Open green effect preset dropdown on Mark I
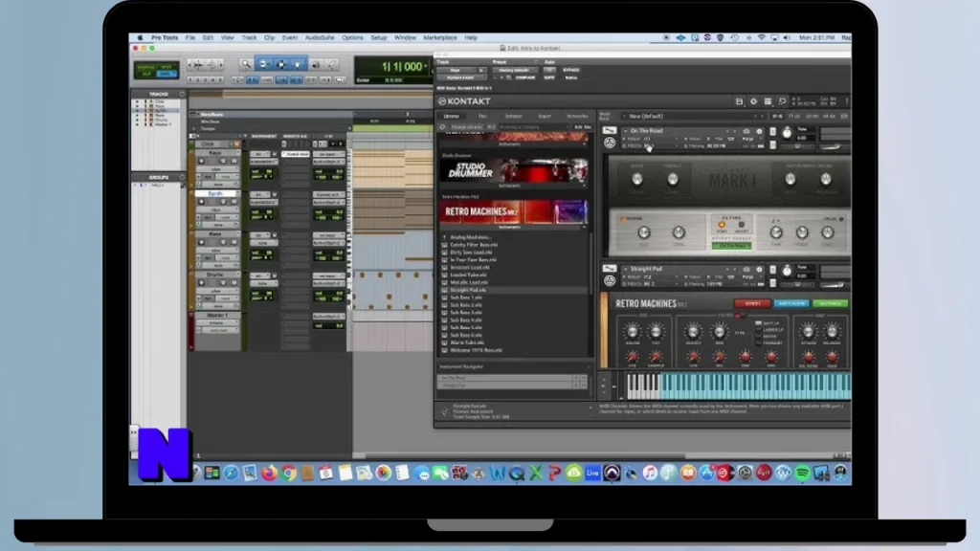Image resolution: width=980 pixels, height=551 pixels. click(x=732, y=246)
